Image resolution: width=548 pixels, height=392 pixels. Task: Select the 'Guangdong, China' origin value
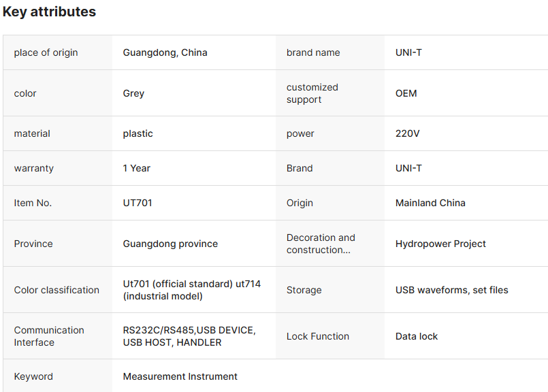point(165,52)
